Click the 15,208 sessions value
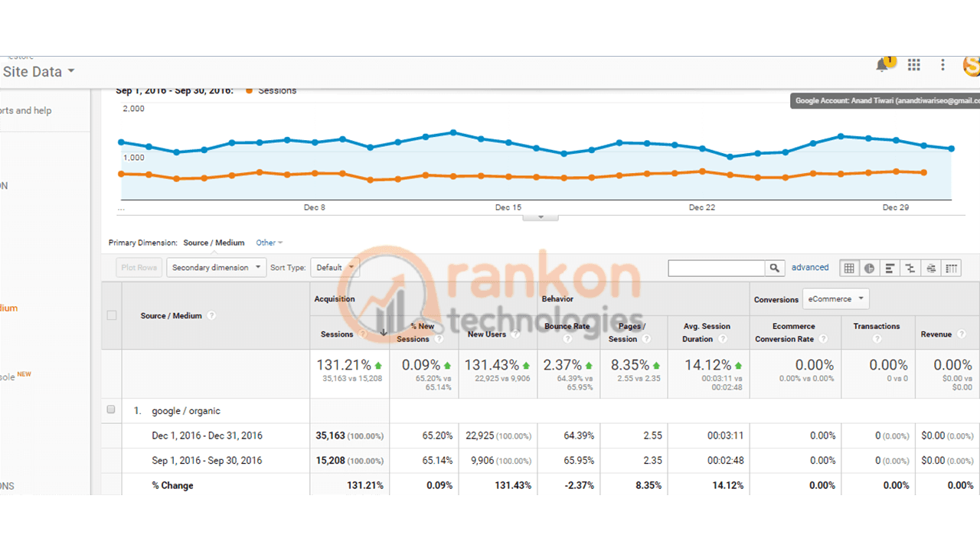This screenshot has width=980, height=551. tap(330, 461)
